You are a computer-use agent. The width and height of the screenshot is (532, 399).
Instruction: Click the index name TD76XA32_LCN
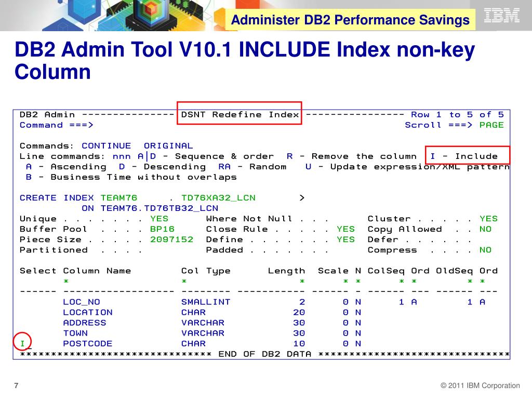[218, 198]
